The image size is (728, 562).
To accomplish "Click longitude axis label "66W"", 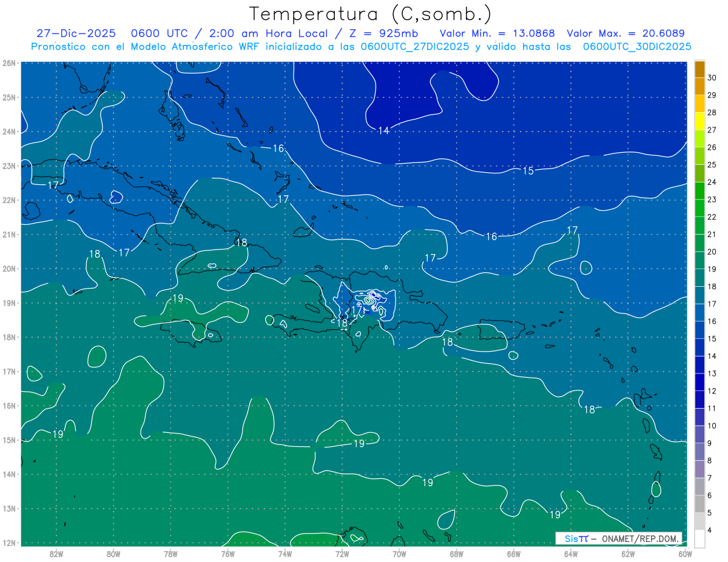I will [514, 554].
